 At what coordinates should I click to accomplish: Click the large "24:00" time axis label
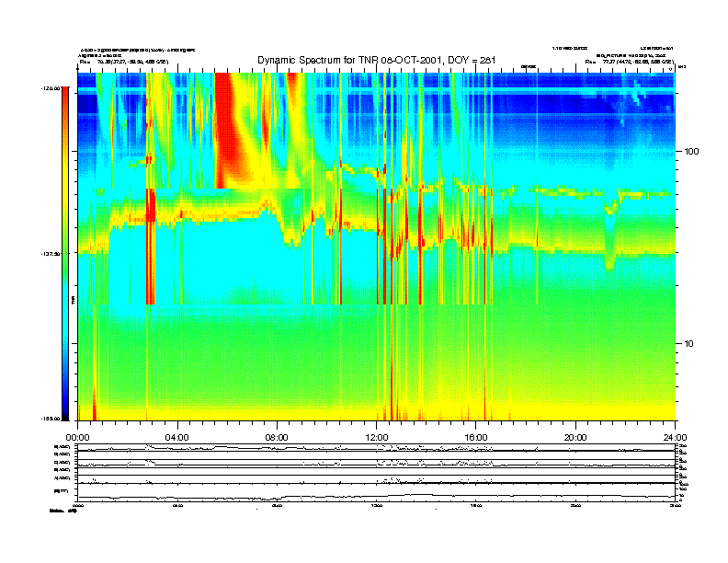[x=675, y=438]
